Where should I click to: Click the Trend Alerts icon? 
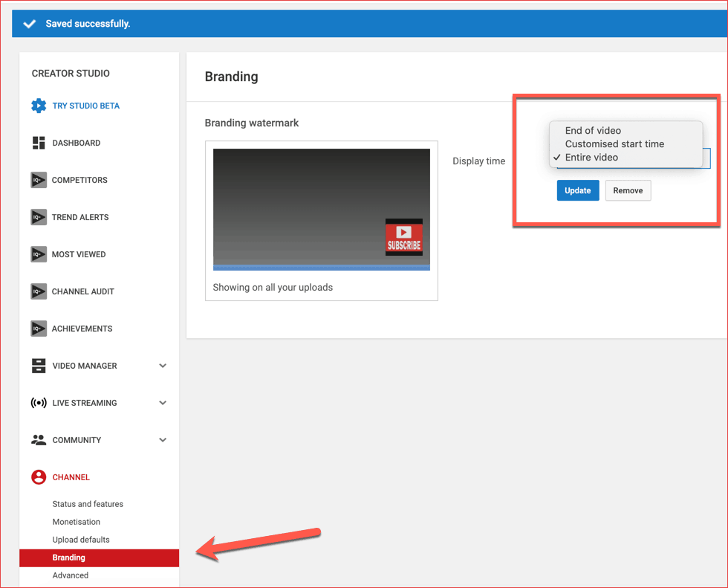pos(39,217)
